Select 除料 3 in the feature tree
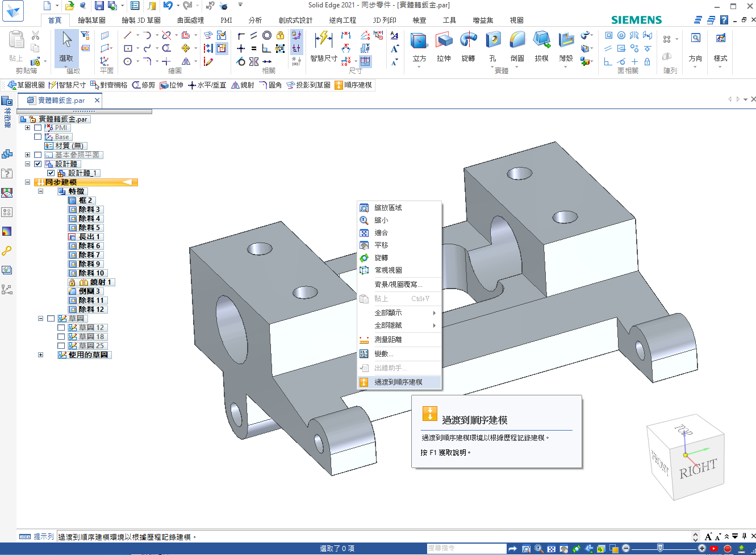 click(85, 210)
